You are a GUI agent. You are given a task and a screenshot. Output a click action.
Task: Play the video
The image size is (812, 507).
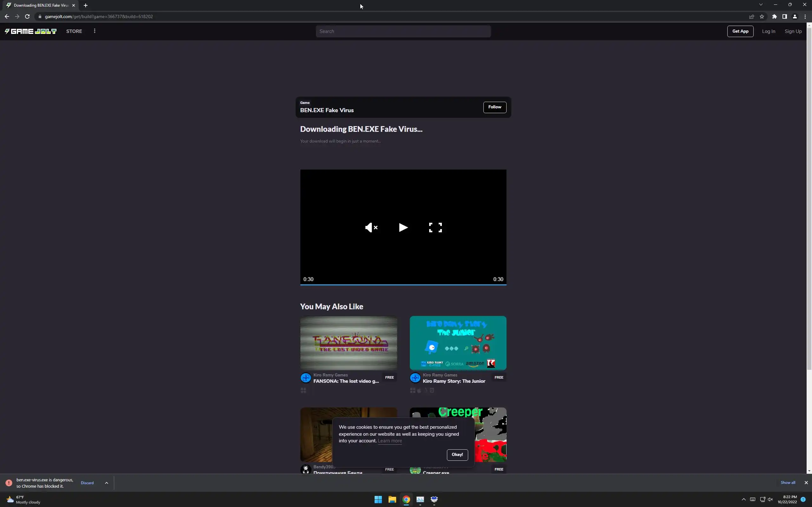[403, 228]
